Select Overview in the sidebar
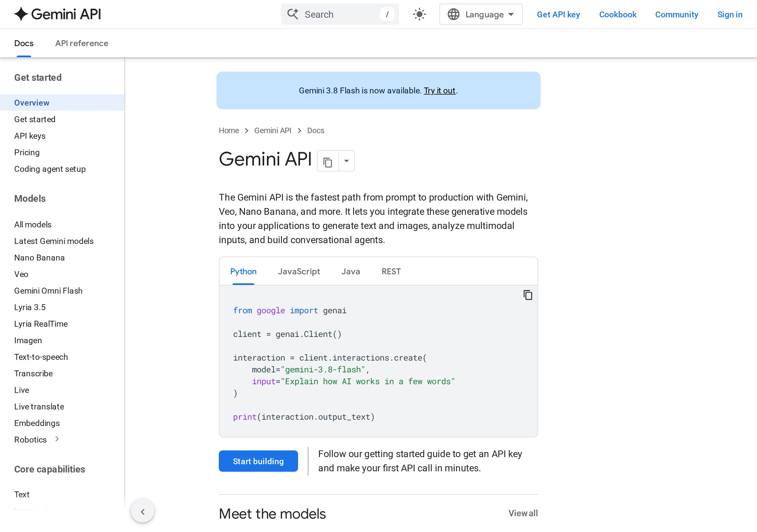Image resolution: width=757 pixels, height=532 pixels. coord(62,102)
